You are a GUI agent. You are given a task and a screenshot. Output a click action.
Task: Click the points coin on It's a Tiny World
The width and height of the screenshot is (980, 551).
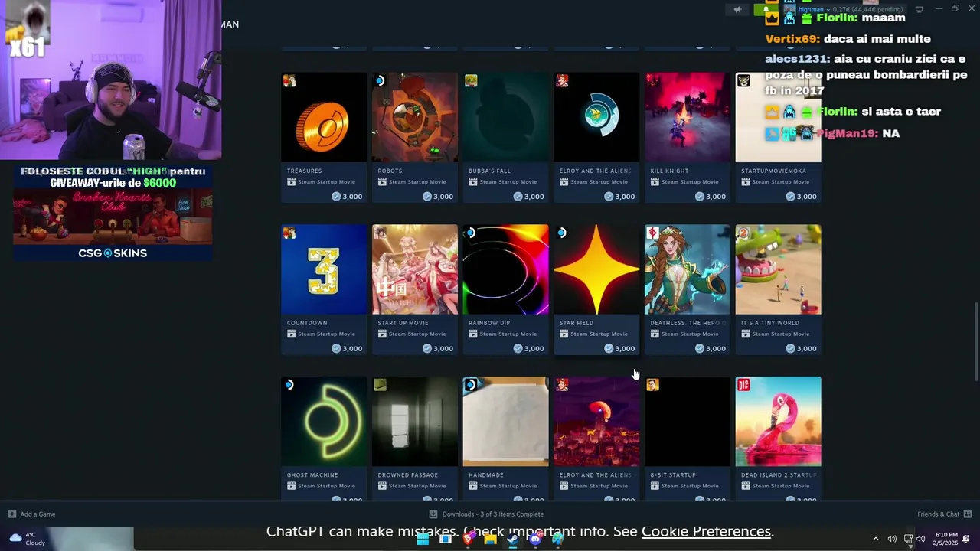[790, 348]
